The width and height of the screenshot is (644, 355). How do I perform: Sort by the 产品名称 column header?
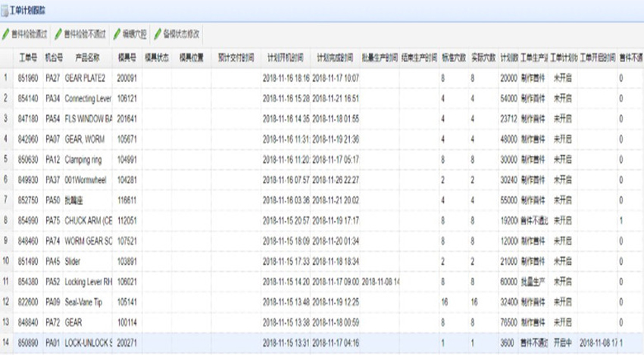tap(87, 57)
